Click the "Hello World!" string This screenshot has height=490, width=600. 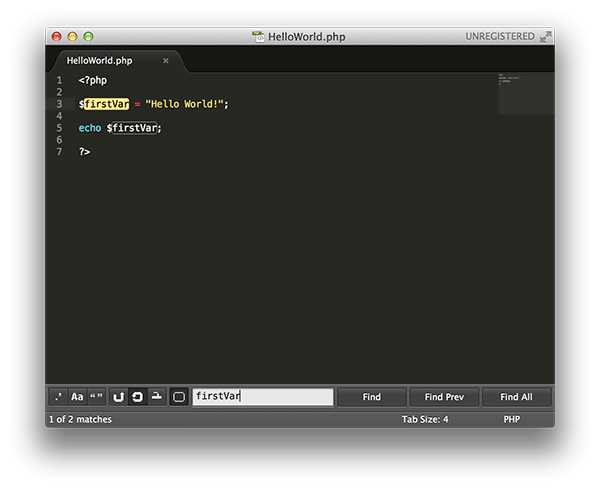point(184,104)
